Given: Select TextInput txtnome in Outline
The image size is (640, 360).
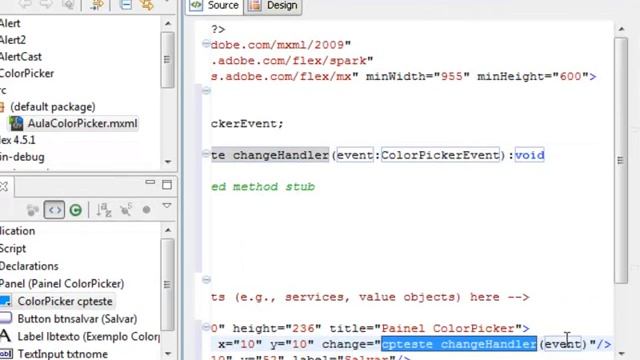Looking at the screenshot, I should [x=62, y=354].
